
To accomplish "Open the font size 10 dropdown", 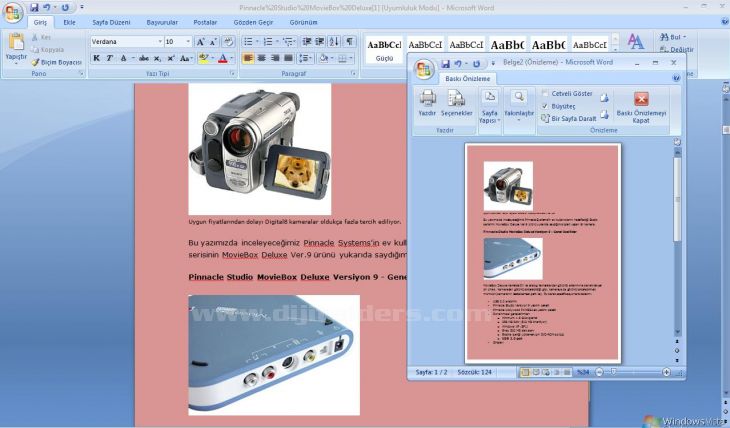I will [188, 42].
